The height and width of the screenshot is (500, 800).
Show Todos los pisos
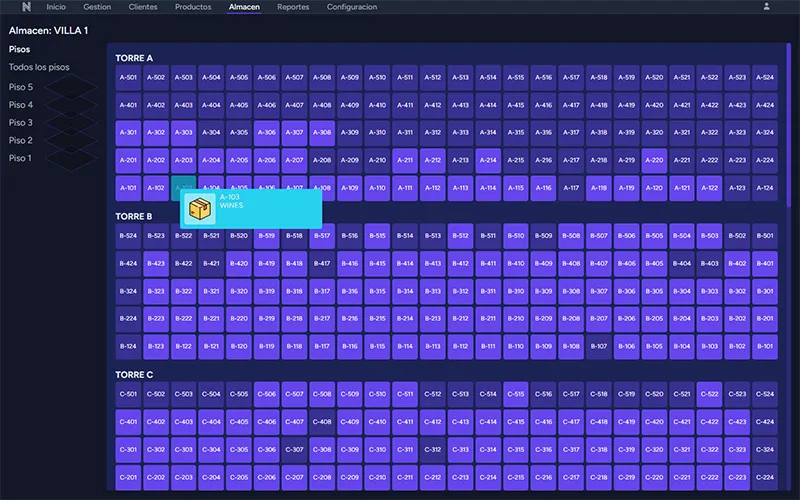39,67
